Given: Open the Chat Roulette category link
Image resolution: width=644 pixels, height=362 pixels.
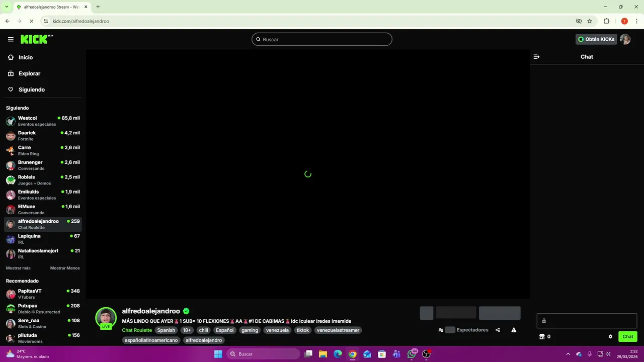Looking at the screenshot, I should tap(137, 330).
